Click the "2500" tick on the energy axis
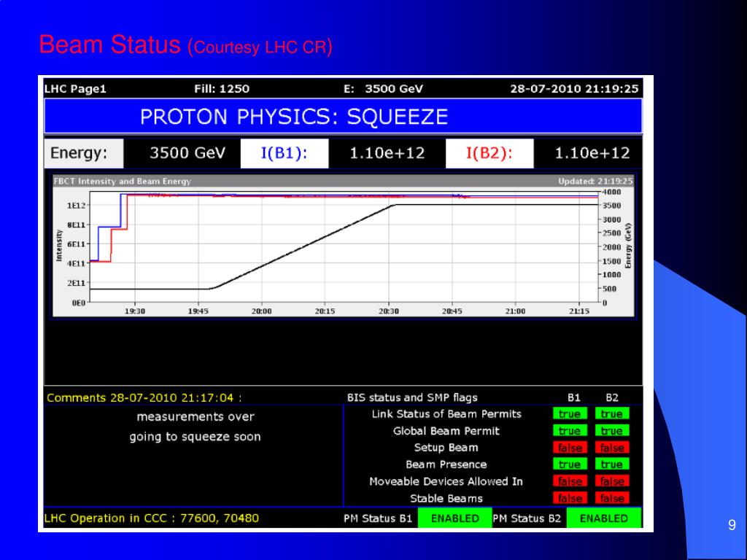The height and width of the screenshot is (560, 747). 612,233
